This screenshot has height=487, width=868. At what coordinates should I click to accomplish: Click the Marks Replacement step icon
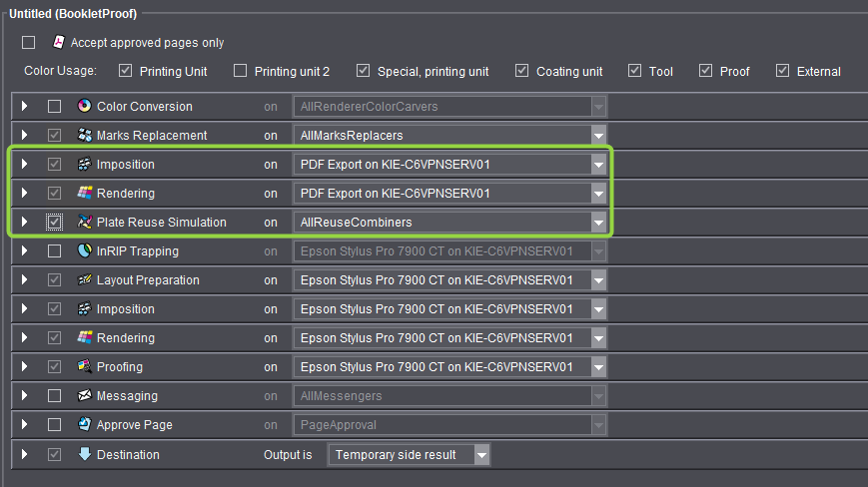coord(84,135)
